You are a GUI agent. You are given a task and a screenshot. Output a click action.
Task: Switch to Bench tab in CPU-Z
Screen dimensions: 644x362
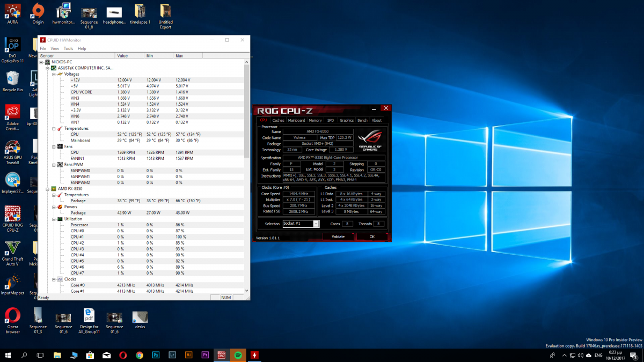[362, 120]
